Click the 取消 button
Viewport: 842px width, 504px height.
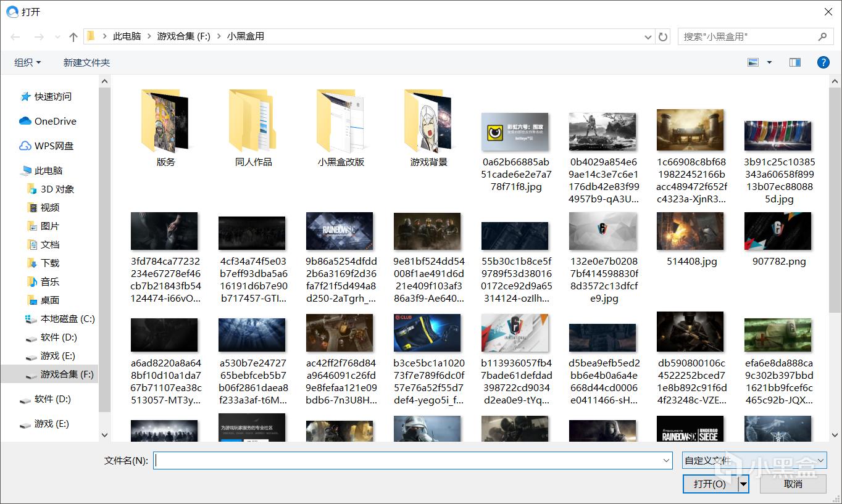793,484
